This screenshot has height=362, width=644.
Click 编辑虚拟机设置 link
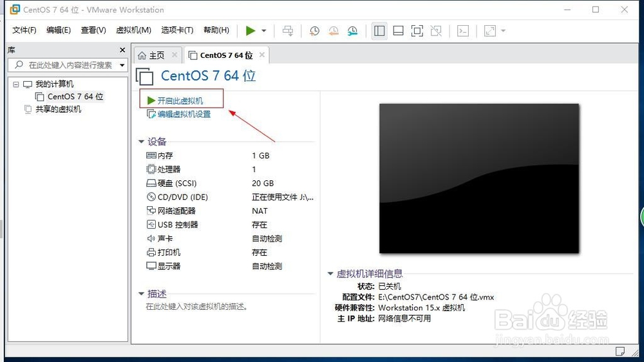point(184,114)
